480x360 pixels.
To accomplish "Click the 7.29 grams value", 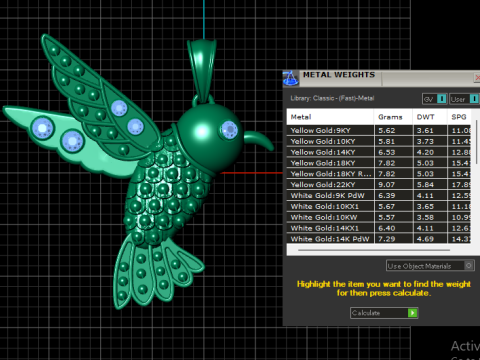I will (387, 239).
